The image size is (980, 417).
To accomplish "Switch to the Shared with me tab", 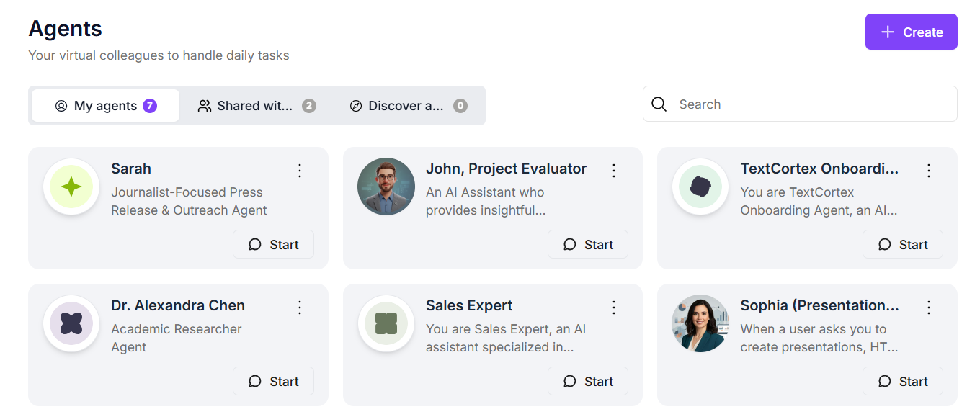I will [x=256, y=106].
